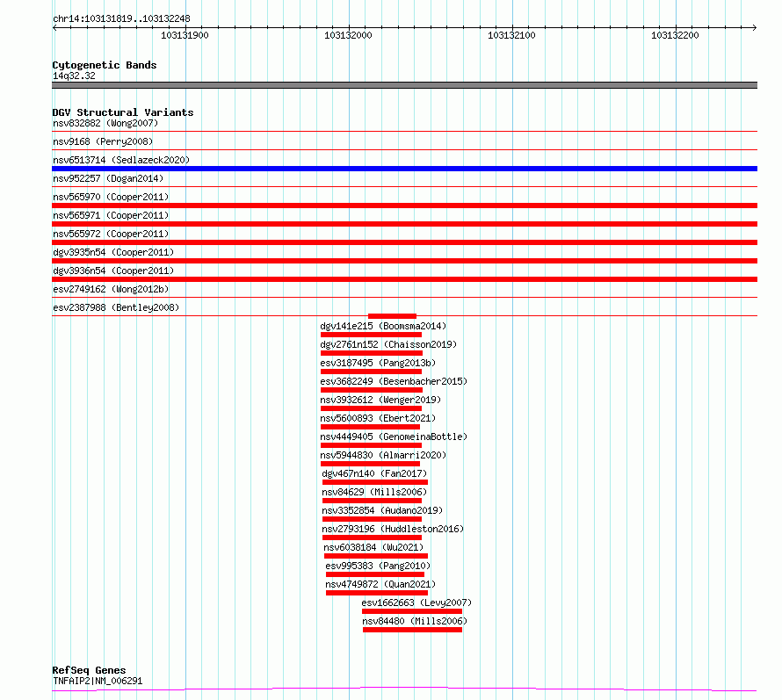
Task: Open esv3682249 (Besenbacher2015) variant label
Action: click(394, 381)
